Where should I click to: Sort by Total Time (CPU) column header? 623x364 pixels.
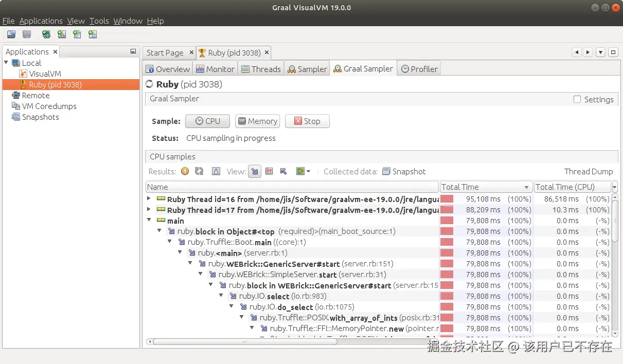click(572, 187)
